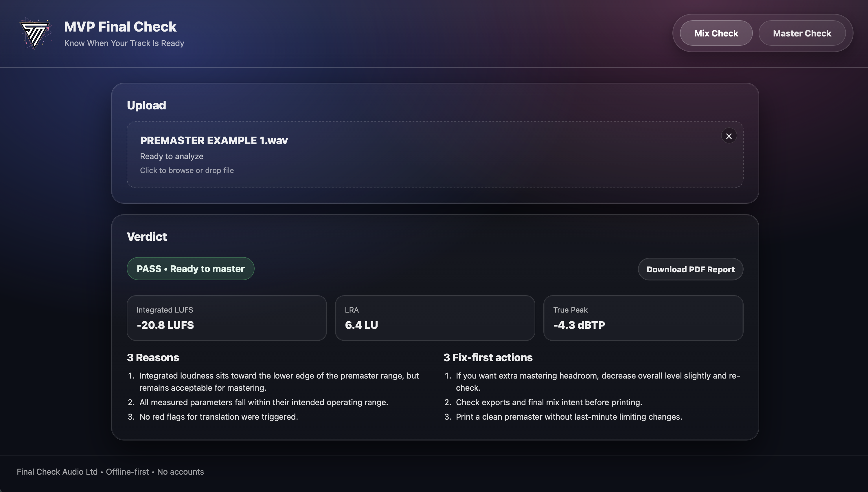Switch to the Mix Check tab
The height and width of the screenshot is (492, 868).
tap(716, 33)
